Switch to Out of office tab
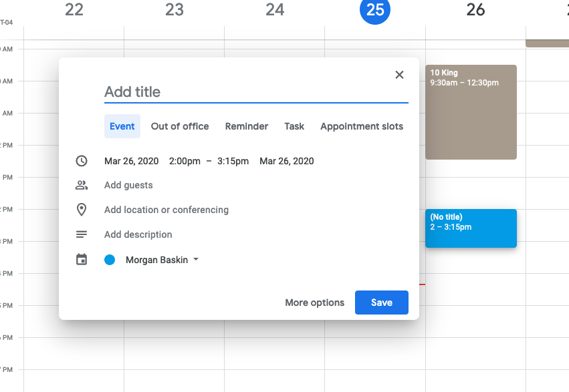569x392 pixels. click(x=180, y=126)
